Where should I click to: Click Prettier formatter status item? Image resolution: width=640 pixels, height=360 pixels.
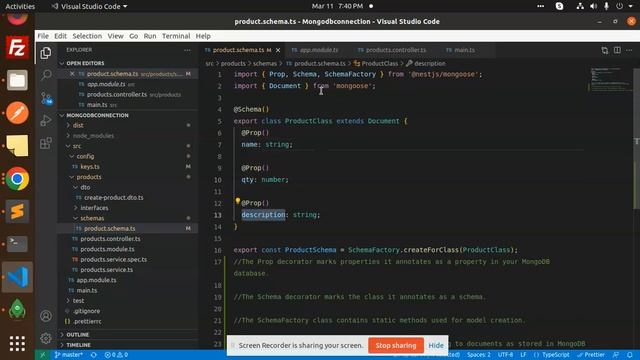[x=591, y=355]
